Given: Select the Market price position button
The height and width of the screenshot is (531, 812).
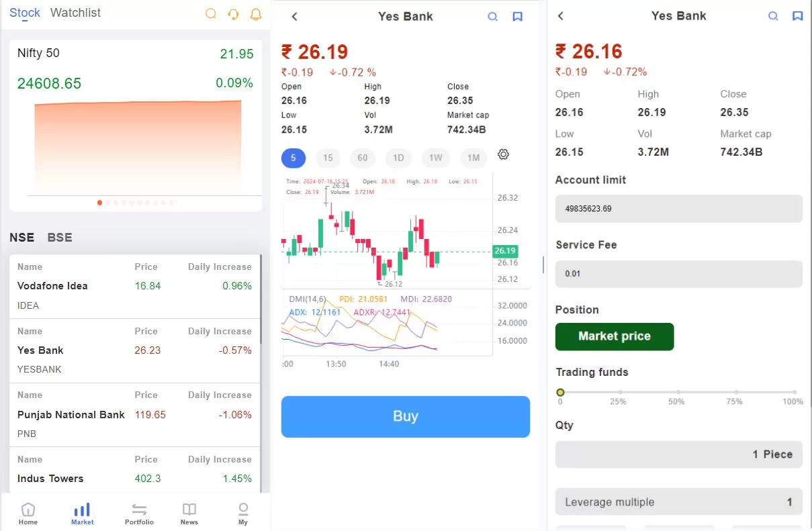Looking at the screenshot, I should point(615,336).
